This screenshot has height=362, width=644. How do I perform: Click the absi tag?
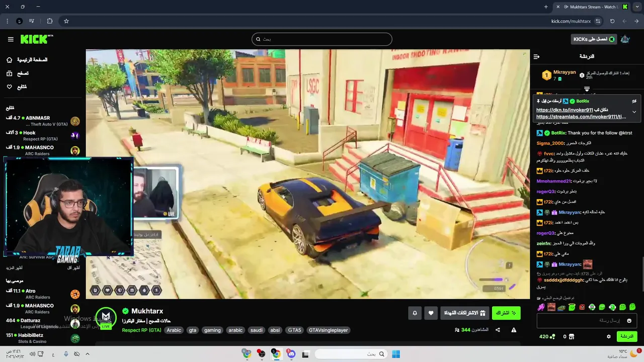click(x=275, y=330)
